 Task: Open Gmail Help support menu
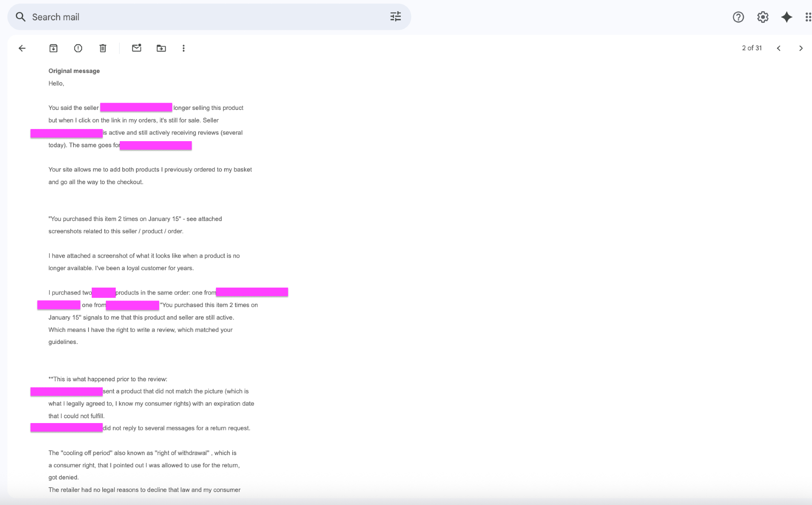tap(738, 17)
